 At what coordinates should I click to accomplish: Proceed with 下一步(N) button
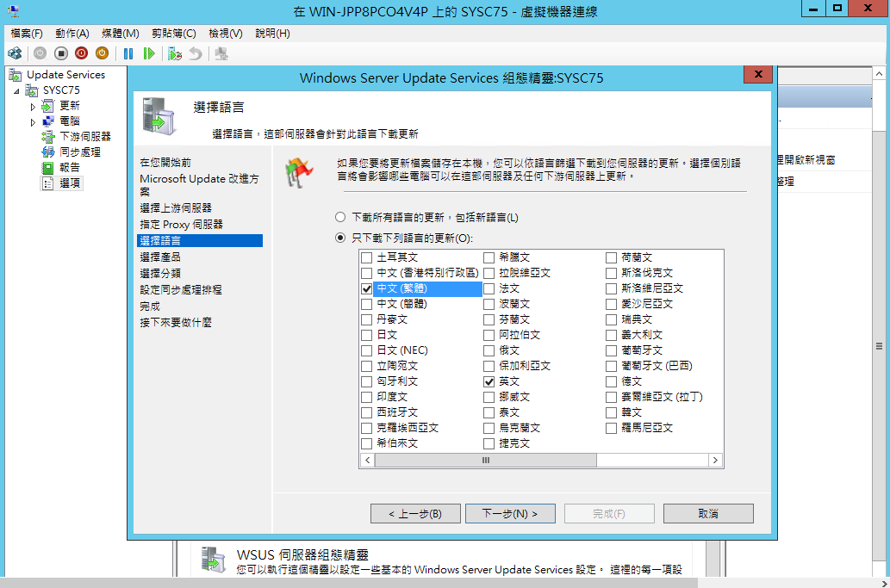510,514
